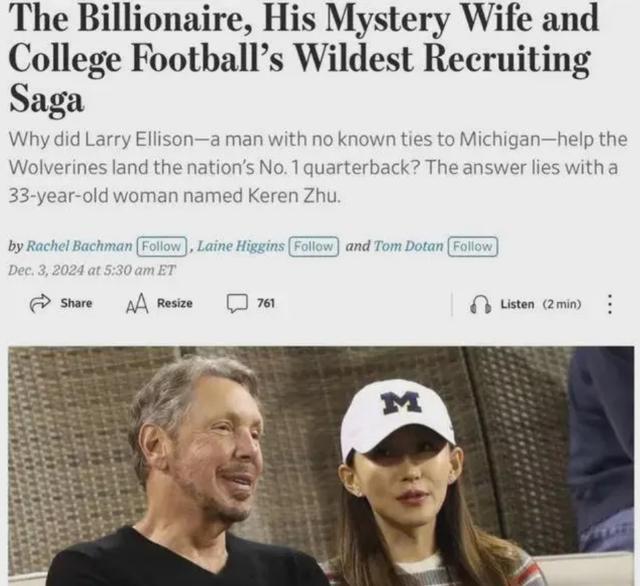The image size is (640, 586).
Task: Follow author Laine Higgins
Action: (313, 246)
